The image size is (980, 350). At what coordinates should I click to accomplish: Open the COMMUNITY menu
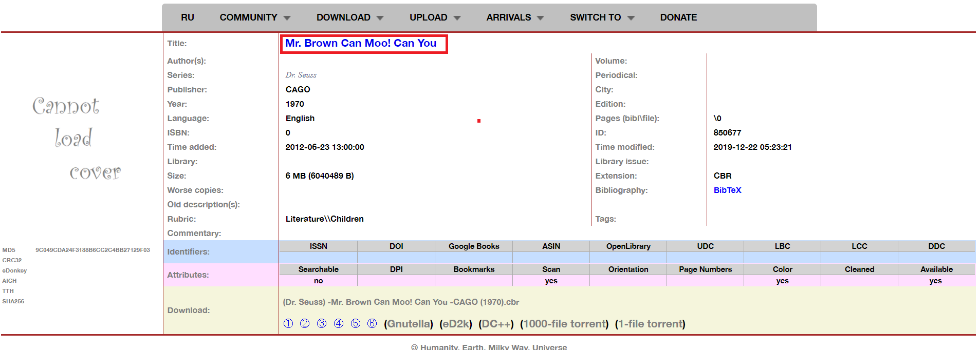(x=249, y=17)
